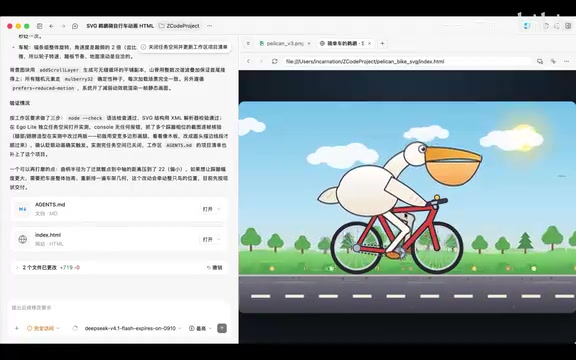Close the pelican_v3.png tab
576x360 pixels.
(x=309, y=43)
